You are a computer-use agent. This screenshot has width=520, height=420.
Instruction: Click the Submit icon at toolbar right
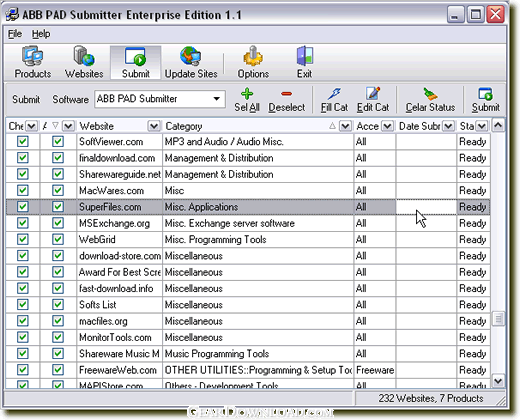click(485, 94)
